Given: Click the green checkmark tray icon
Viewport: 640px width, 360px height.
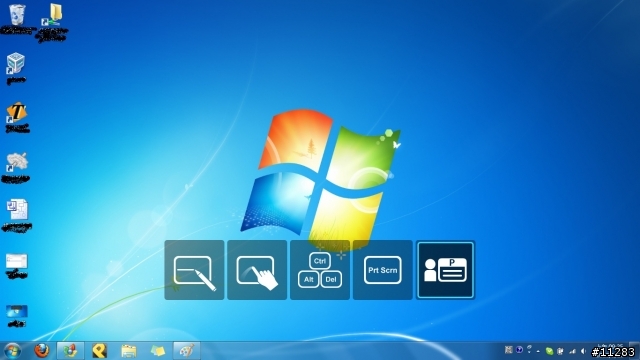Looking at the screenshot, I should point(549,351).
